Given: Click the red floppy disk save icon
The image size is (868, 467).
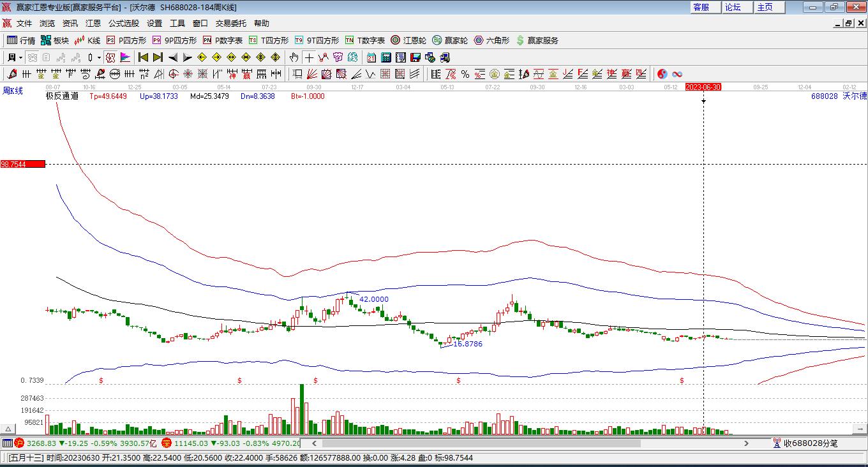Looking at the screenshot, I should (x=415, y=57).
